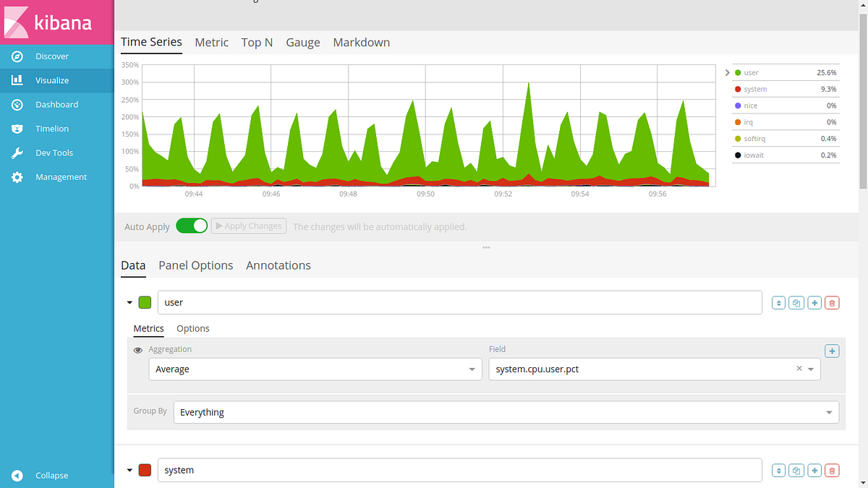Clear the system.cpu.user.pct field with the x
This screenshot has width=868, height=488.
click(x=799, y=369)
